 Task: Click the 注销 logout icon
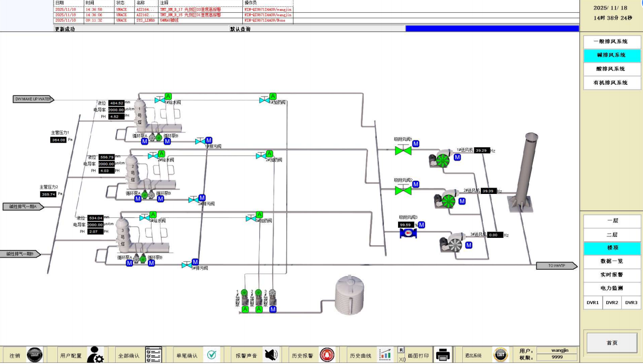click(34, 355)
